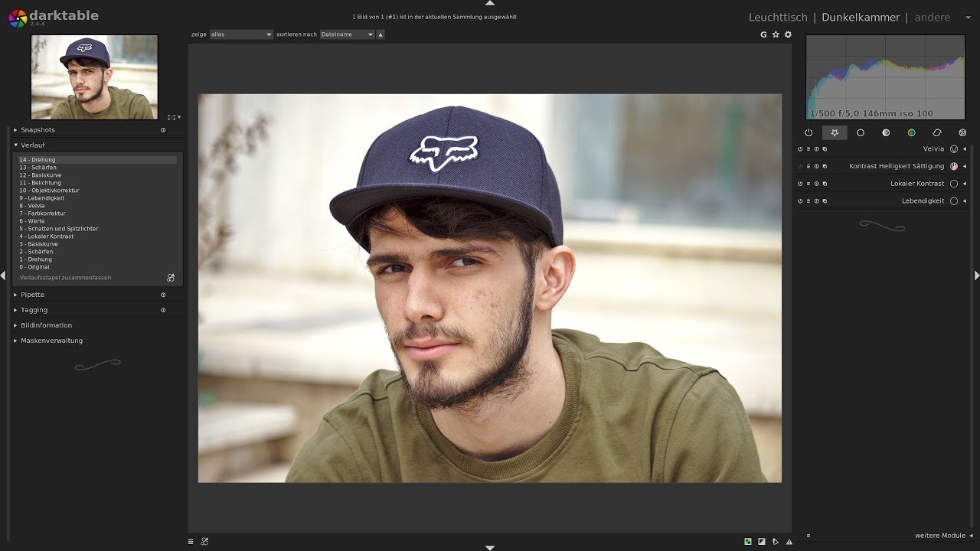980x551 pixels.
Task: Collapse top panel arrow
Action: (490, 3)
